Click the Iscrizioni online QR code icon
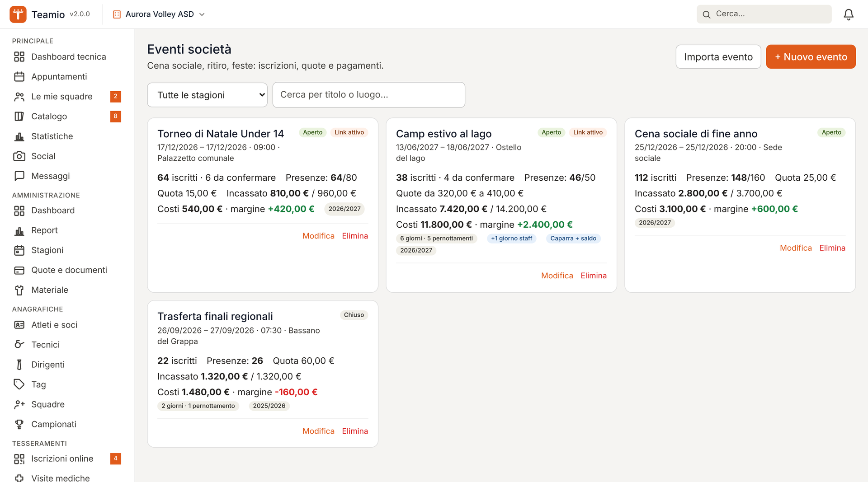868x482 pixels. tap(19, 459)
